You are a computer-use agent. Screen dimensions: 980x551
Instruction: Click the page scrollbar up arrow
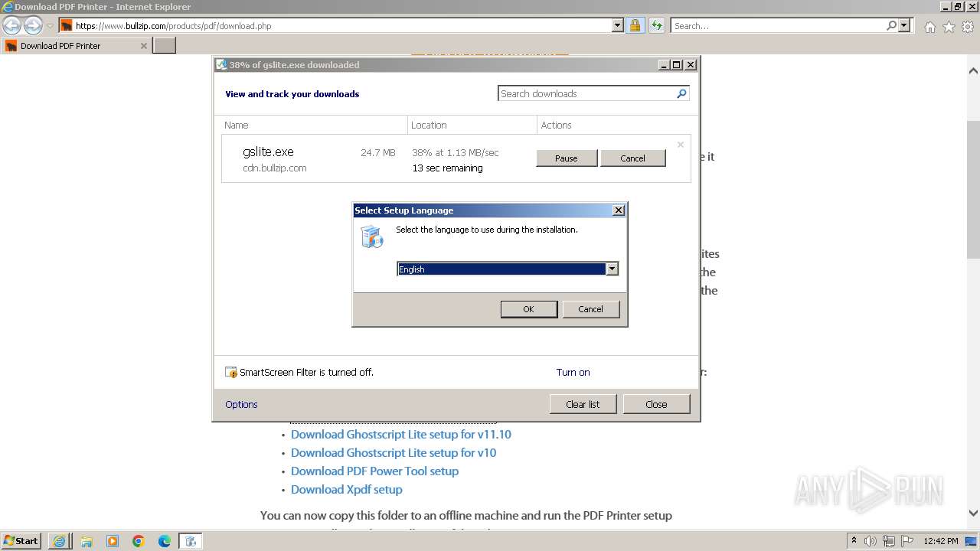pos(973,70)
